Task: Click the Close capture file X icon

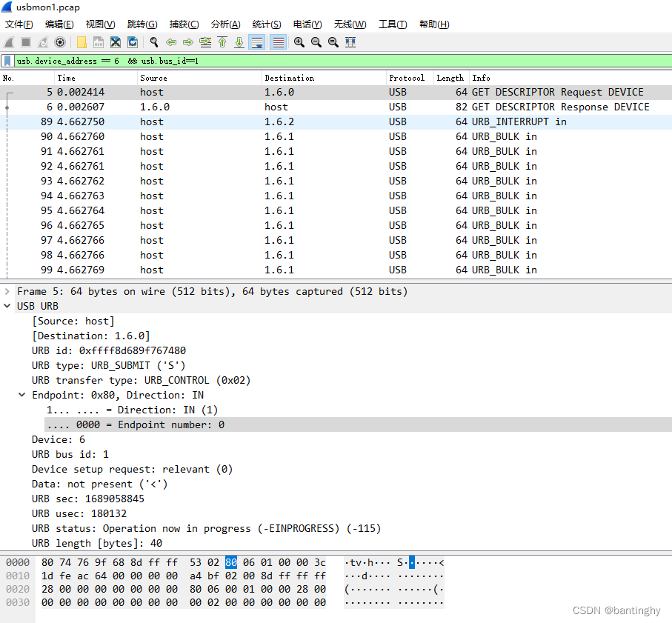Action: click(x=116, y=42)
